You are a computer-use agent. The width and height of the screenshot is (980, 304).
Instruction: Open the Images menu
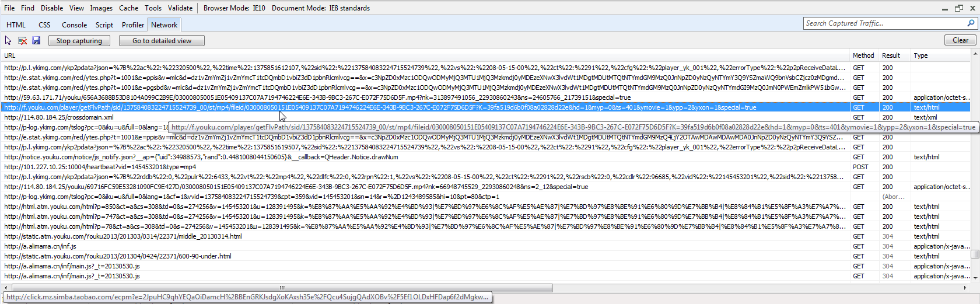101,8
